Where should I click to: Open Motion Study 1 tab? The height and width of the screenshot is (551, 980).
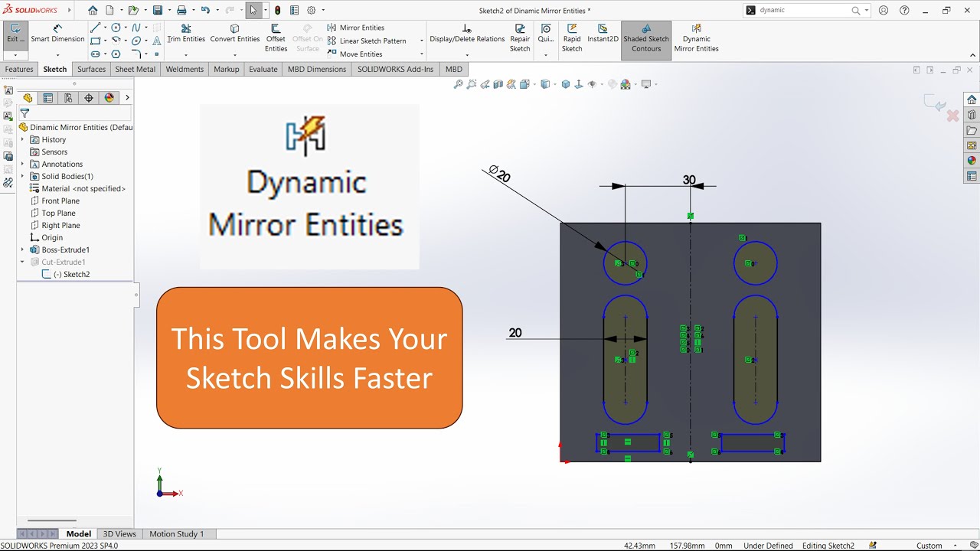(177, 534)
